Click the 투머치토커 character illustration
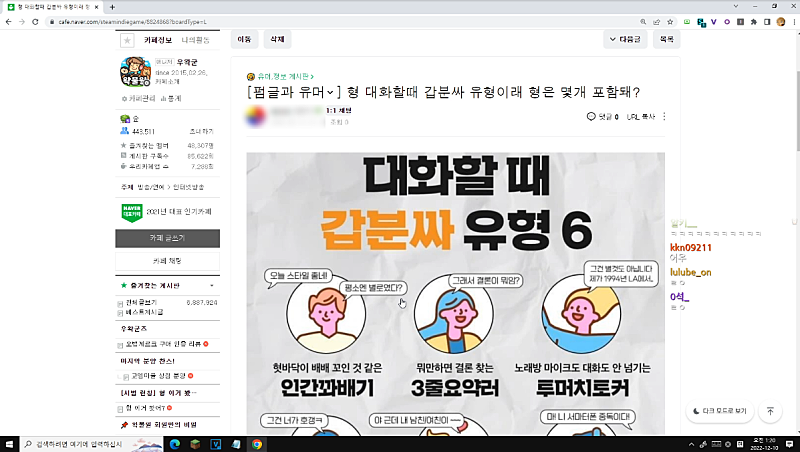Image resolution: width=800 pixels, height=452 pixels. click(x=581, y=314)
